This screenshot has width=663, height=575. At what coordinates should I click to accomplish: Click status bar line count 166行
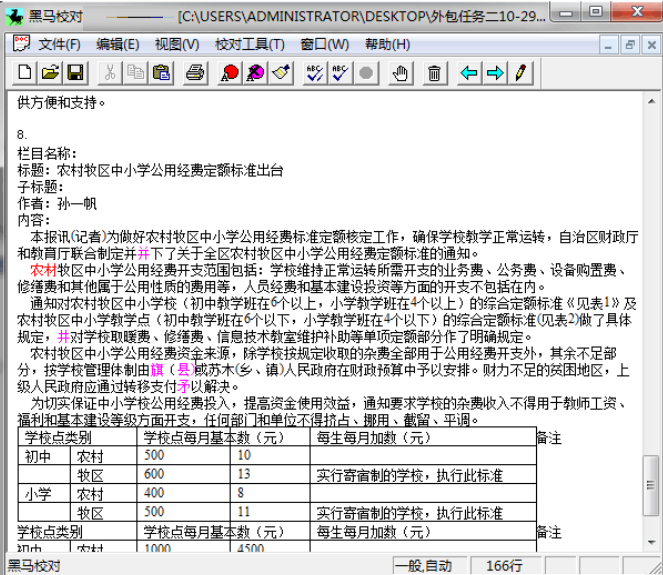504,566
